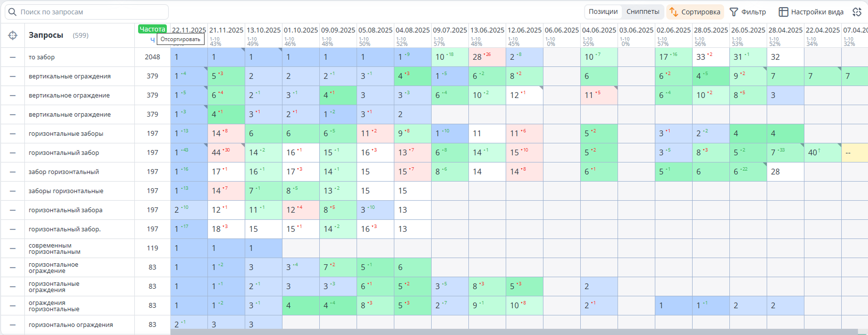The image size is (868, 335).
Task: Select the 05.08.2025 date column header
Action: pyautogui.click(x=375, y=30)
